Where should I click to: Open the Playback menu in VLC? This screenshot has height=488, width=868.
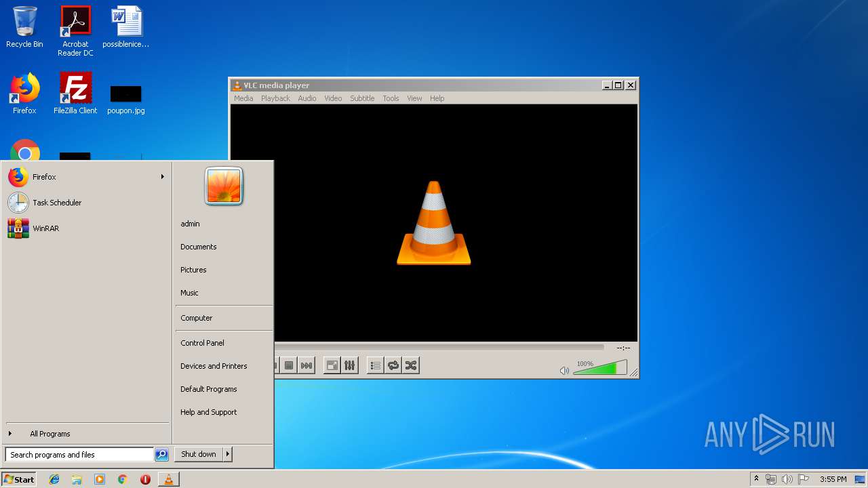(275, 98)
